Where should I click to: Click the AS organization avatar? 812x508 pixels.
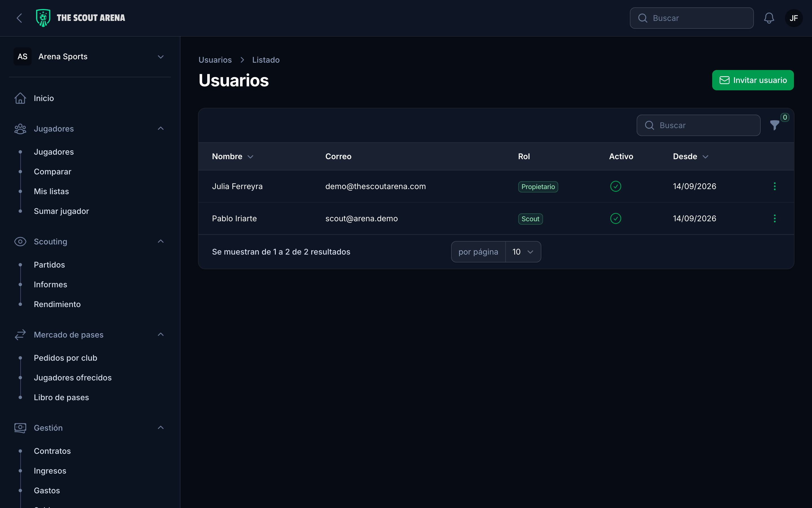(23, 56)
